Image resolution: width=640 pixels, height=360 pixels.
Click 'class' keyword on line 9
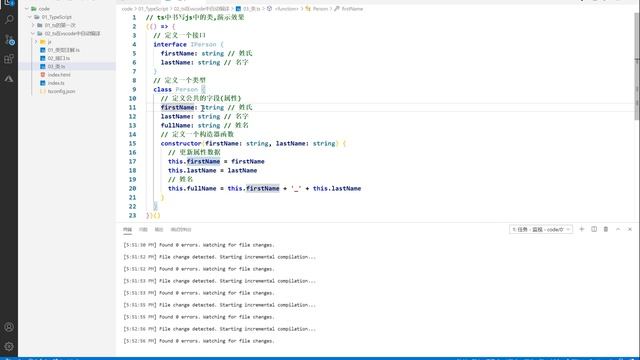[x=162, y=89]
